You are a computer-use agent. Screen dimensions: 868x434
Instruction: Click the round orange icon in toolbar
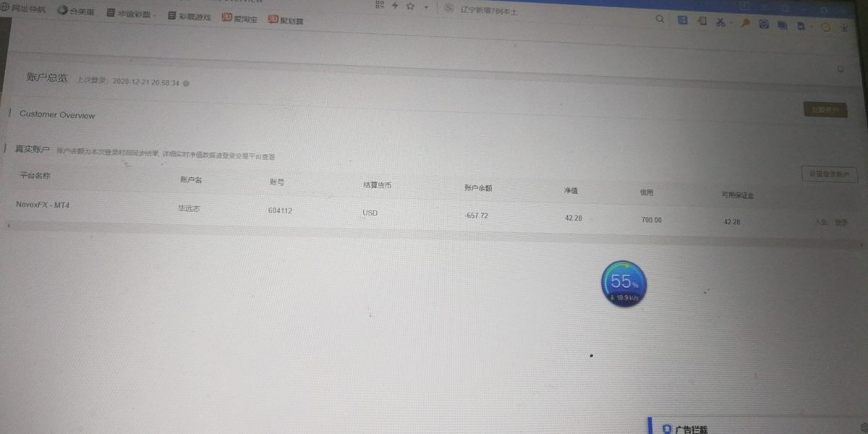(x=825, y=27)
